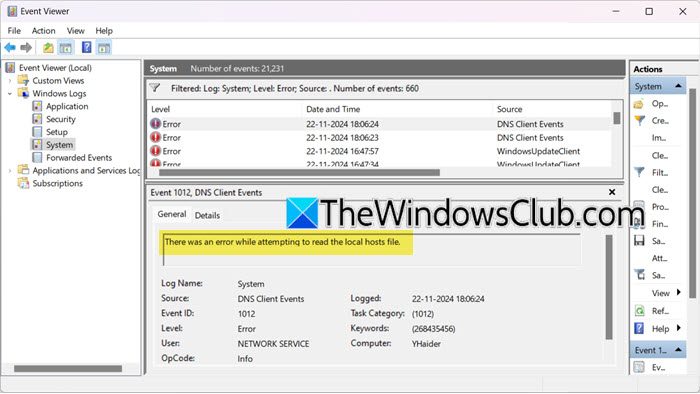Click the Security log icon

coord(38,119)
